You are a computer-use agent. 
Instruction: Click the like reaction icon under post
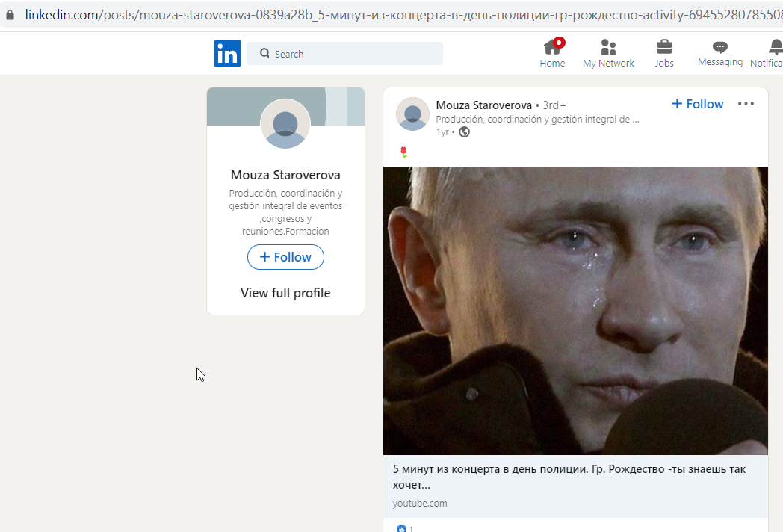(x=401, y=528)
